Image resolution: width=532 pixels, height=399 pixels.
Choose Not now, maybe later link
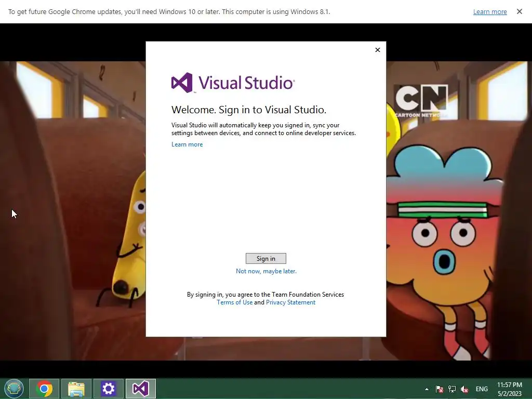point(266,271)
